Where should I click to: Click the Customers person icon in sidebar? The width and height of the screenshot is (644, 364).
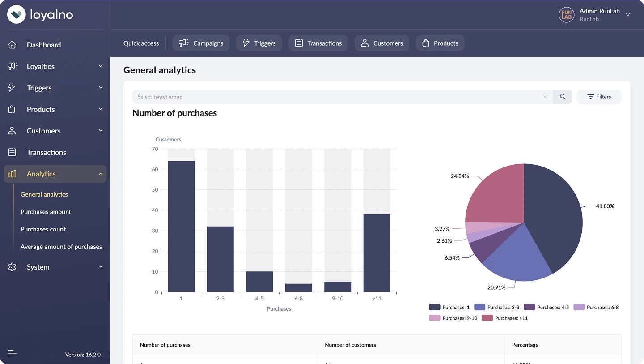(x=12, y=131)
